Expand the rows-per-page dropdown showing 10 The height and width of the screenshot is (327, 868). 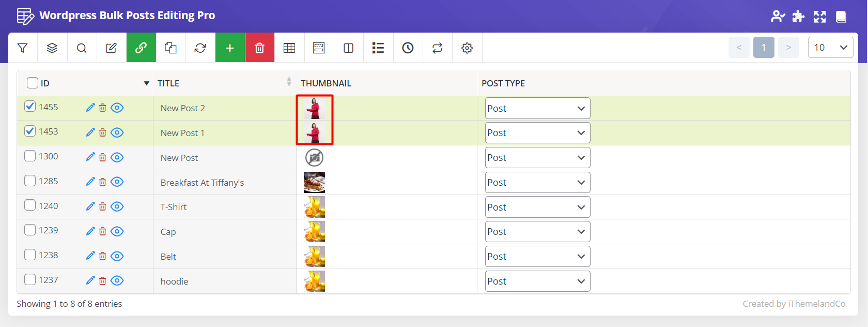(830, 48)
